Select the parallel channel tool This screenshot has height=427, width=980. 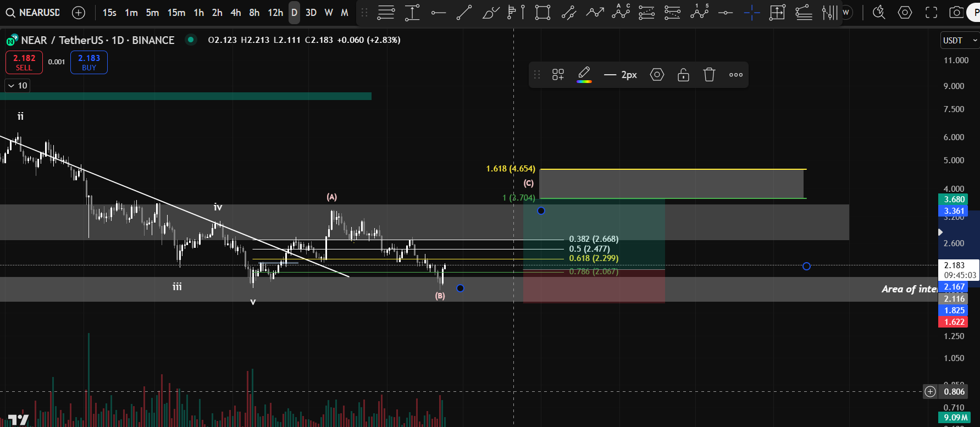(569, 12)
